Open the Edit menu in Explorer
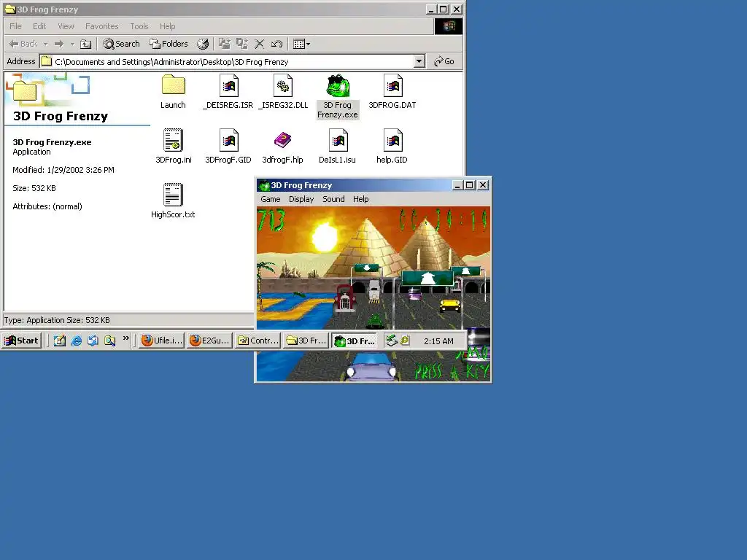This screenshot has height=560, width=747. coord(39,26)
